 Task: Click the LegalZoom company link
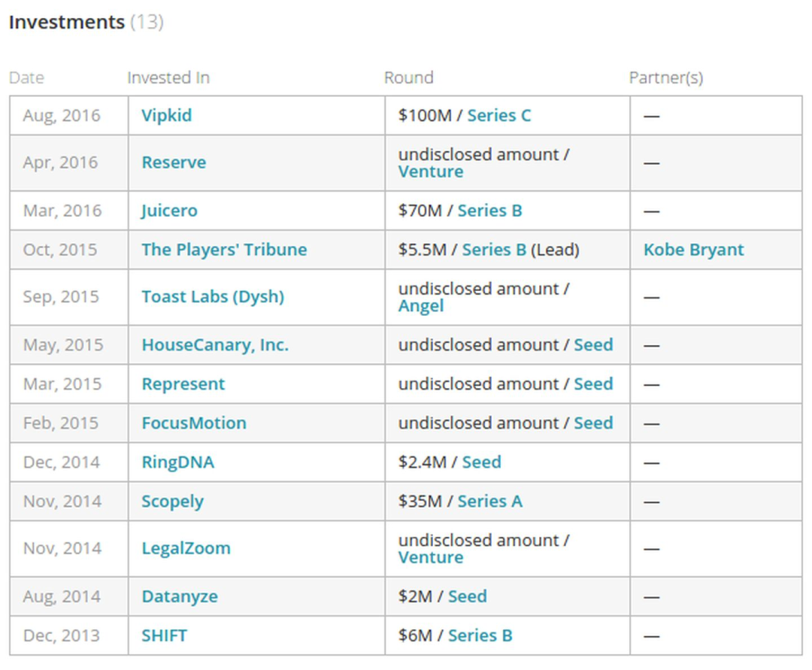click(x=186, y=547)
